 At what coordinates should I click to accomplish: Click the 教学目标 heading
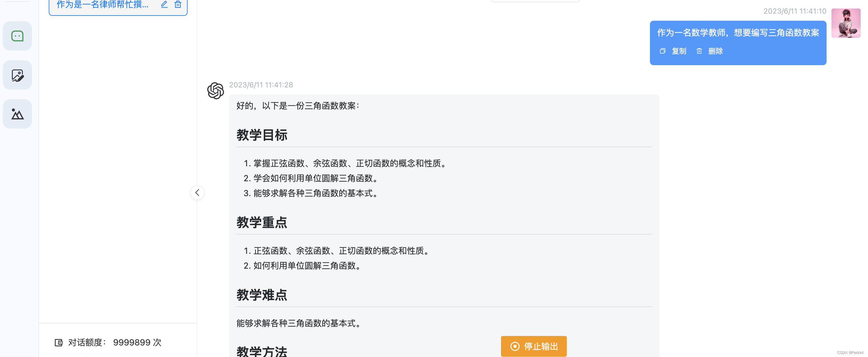pyautogui.click(x=262, y=135)
